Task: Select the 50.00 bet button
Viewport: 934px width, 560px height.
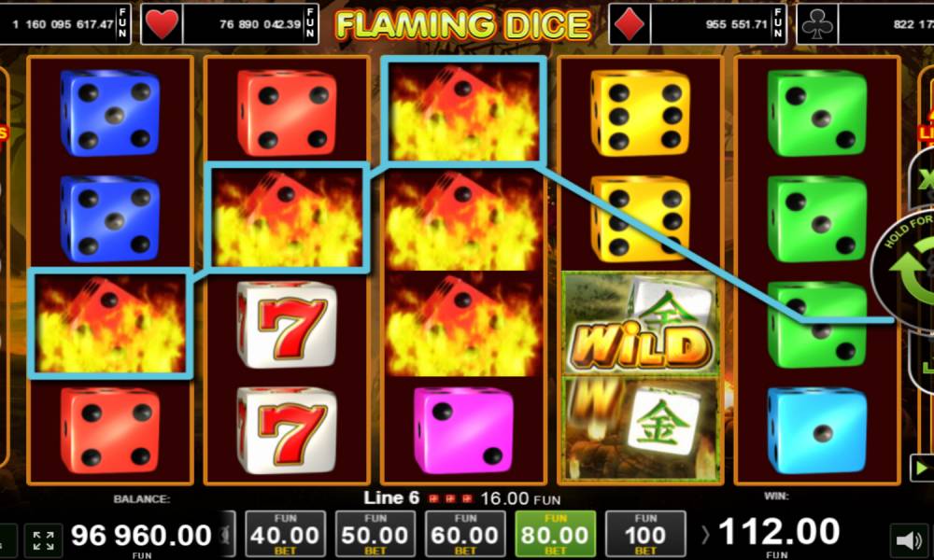Action: [x=375, y=534]
